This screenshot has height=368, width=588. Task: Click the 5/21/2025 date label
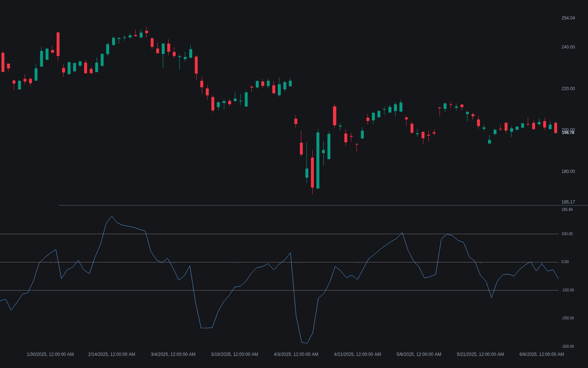480,354
